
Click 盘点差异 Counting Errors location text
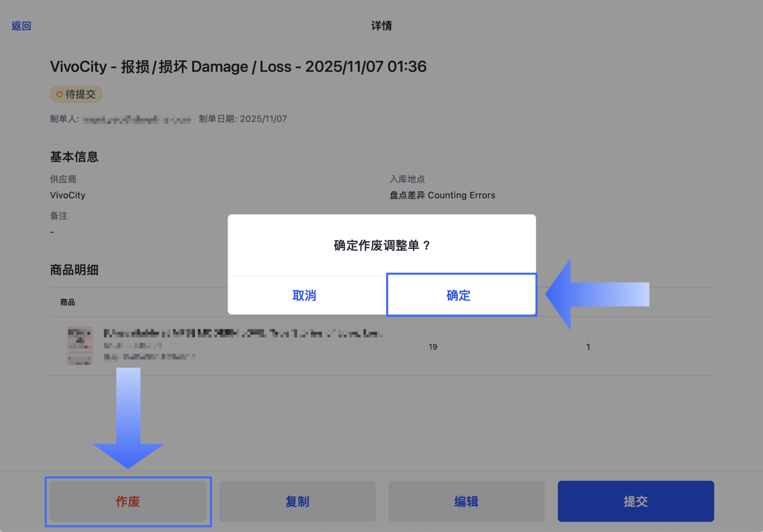point(441,195)
